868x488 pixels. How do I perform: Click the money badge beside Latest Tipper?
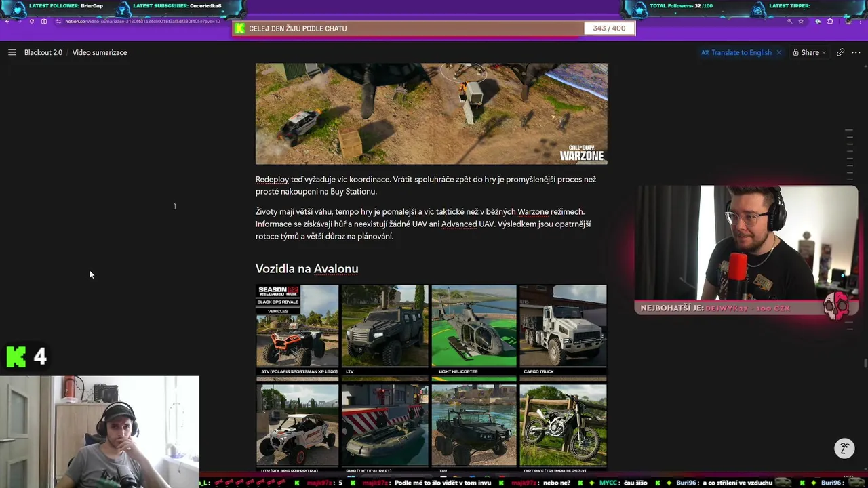tap(757, 9)
